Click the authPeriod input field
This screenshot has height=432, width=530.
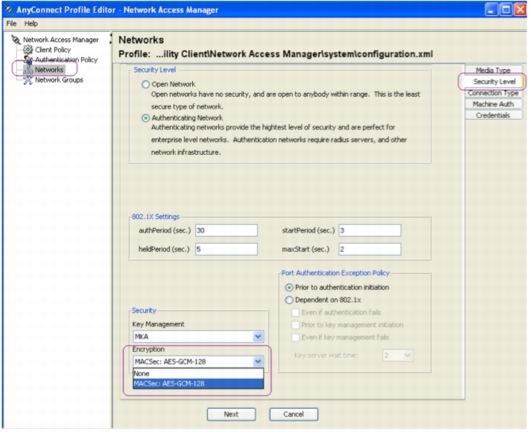click(x=226, y=231)
